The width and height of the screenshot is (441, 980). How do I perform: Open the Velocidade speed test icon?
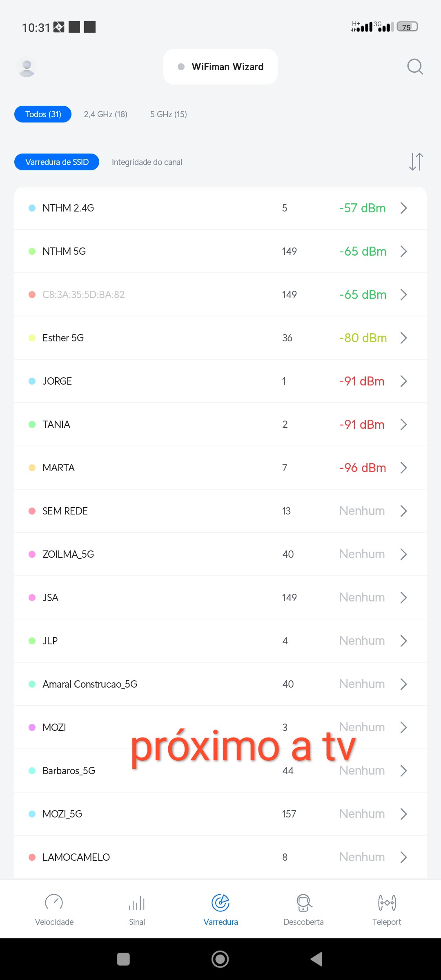[x=54, y=902]
